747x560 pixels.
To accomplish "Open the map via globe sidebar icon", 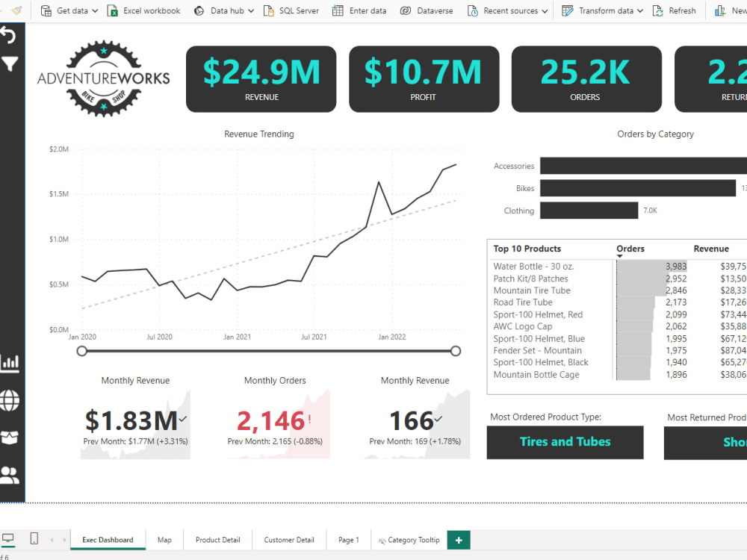I will click(10, 400).
